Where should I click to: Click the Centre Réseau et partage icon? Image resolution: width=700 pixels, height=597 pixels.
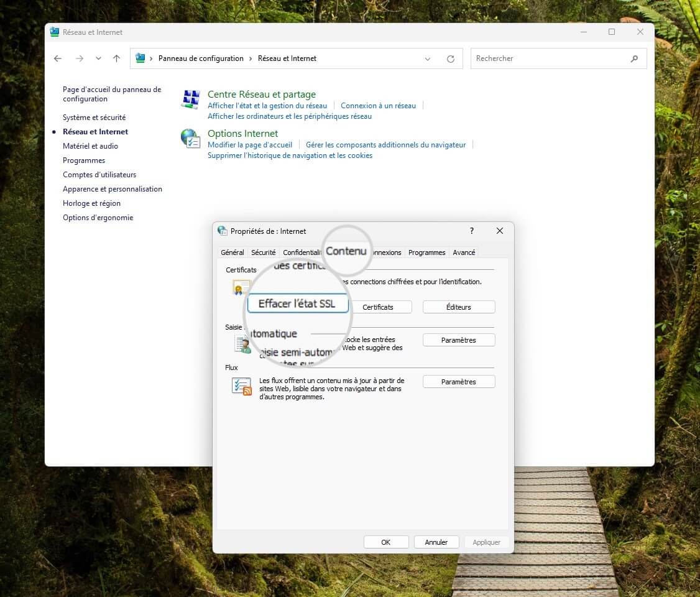(x=191, y=99)
